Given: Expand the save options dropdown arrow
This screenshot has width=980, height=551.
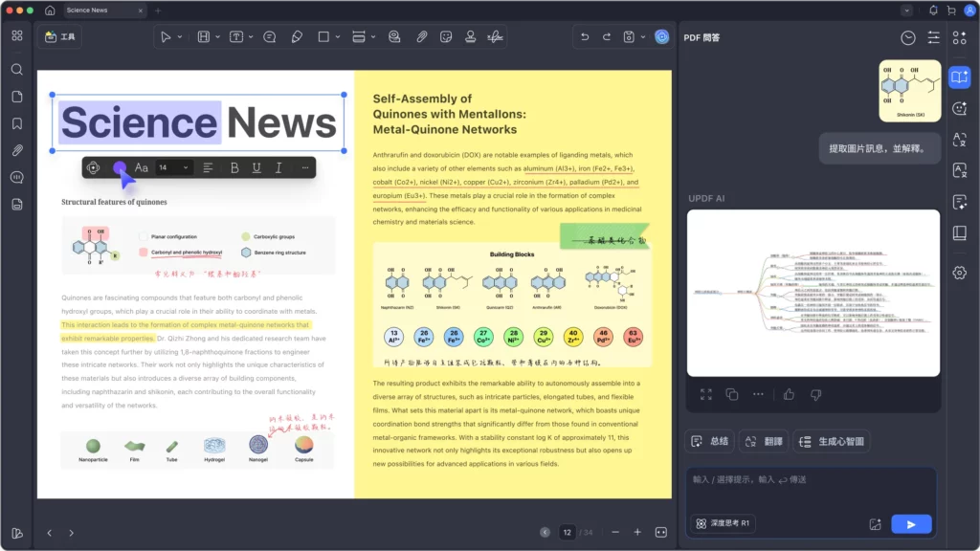Looking at the screenshot, I should point(641,37).
